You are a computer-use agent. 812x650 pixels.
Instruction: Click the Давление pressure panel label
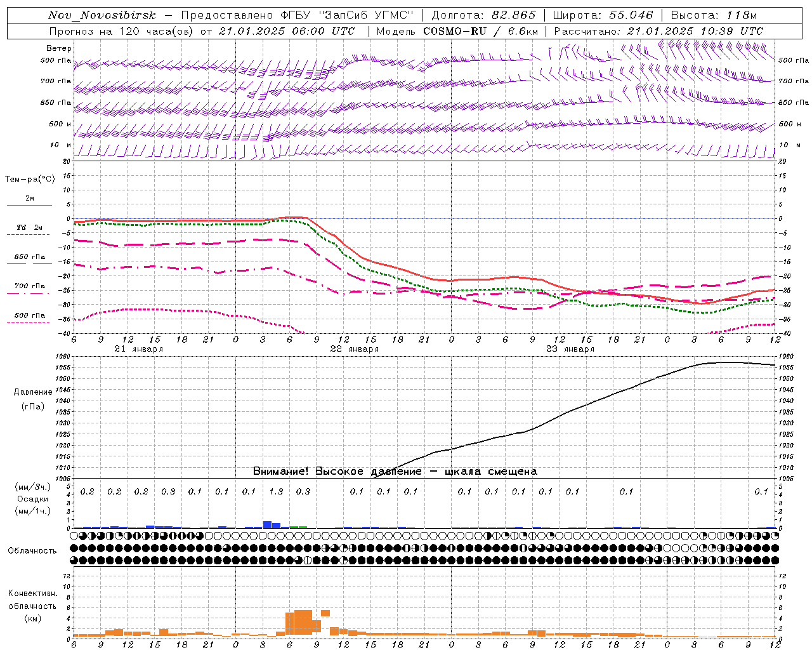click(33, 392)
